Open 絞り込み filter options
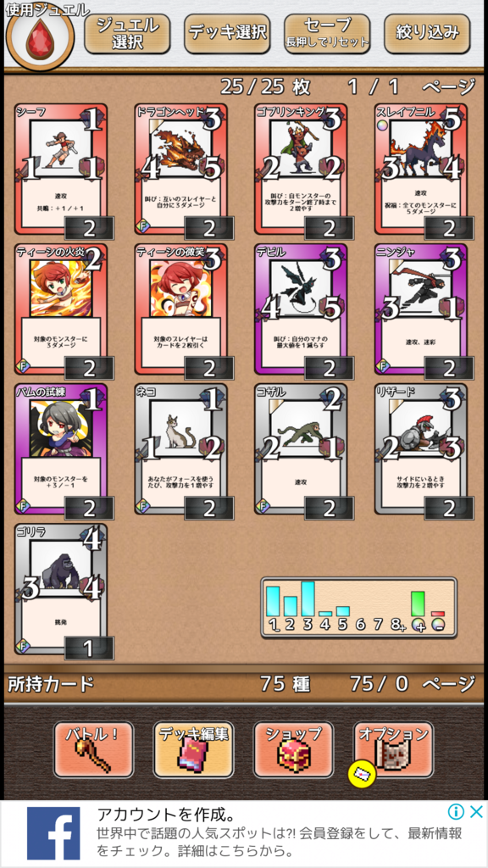Image resolution: width=488 pixels, height=868 pixels. (x=427, y=34)
